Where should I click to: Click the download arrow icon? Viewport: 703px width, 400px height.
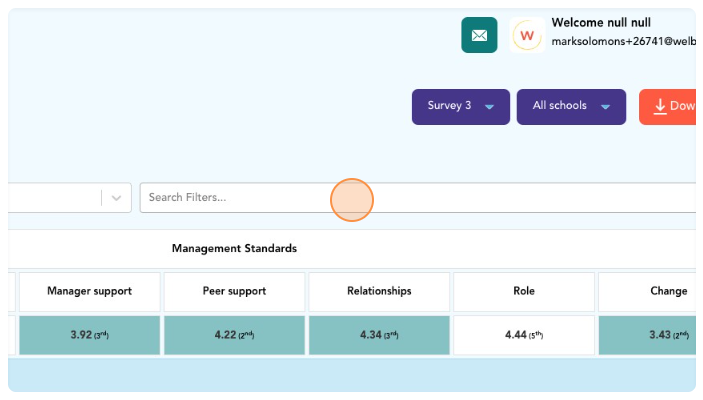660,107
